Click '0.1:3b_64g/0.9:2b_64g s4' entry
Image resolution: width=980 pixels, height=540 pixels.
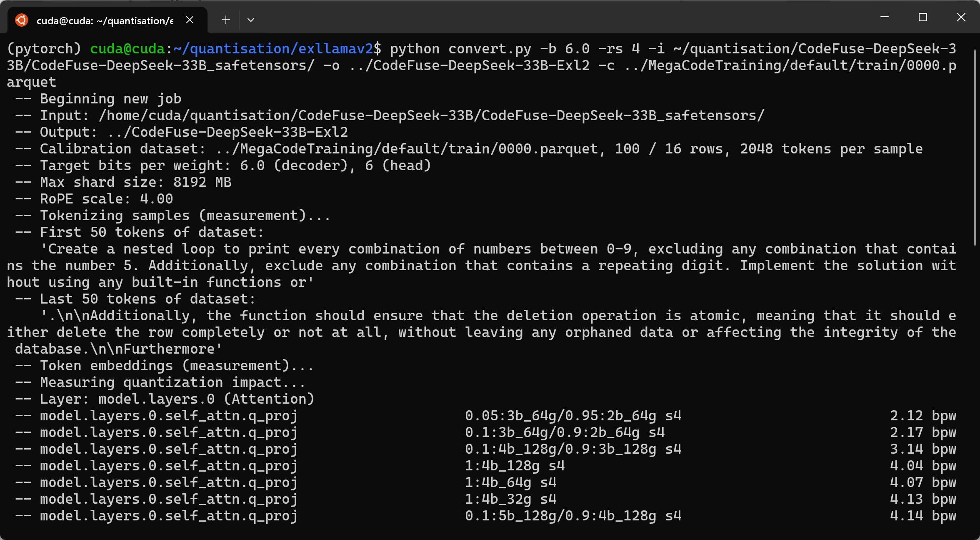565,432
